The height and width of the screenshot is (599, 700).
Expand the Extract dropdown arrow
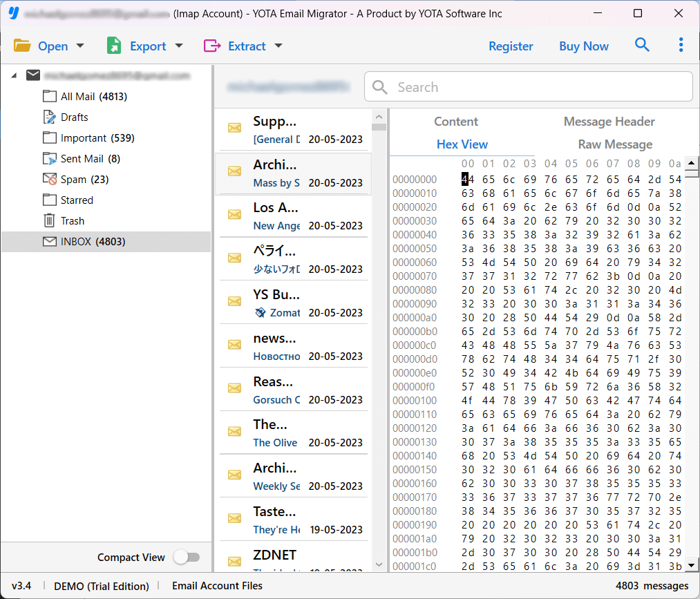click(x=278, y=46)
